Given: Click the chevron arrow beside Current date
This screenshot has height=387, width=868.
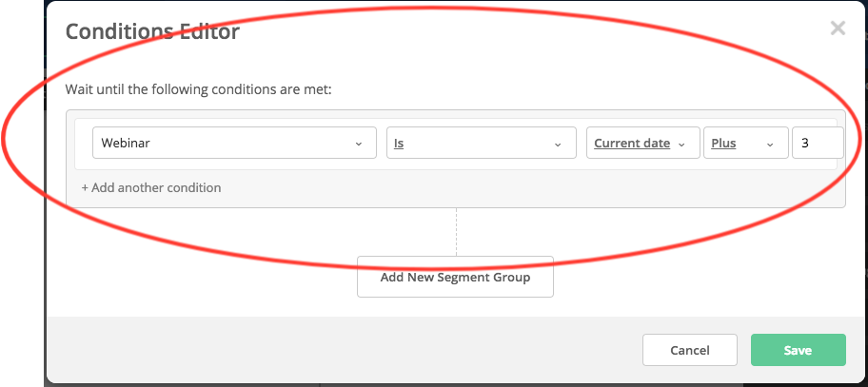Looking at the screenshot, I should tap(681, 145).
